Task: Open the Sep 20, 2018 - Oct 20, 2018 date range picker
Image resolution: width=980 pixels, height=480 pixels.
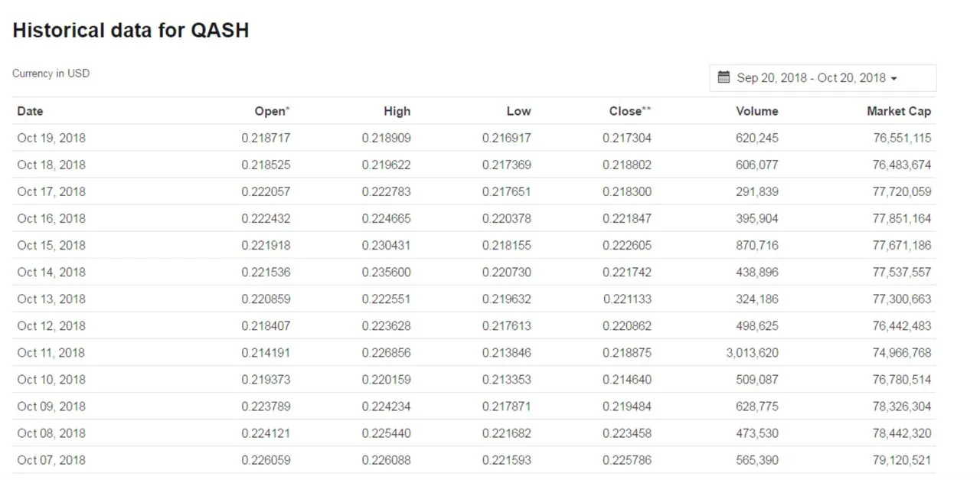Action: (x=822, y=78)
